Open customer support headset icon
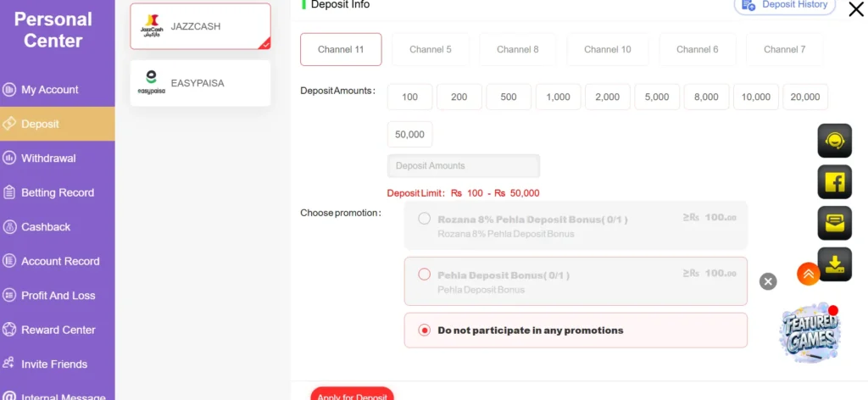 pos(834,141)
